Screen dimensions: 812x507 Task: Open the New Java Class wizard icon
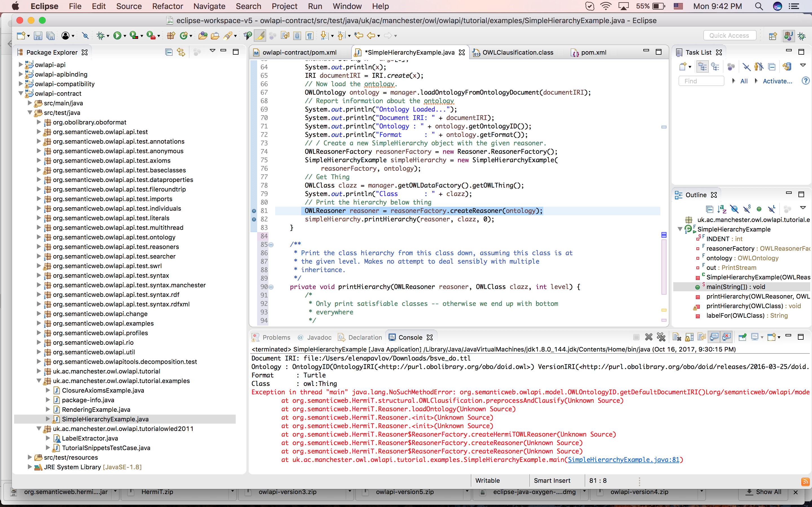183,35
